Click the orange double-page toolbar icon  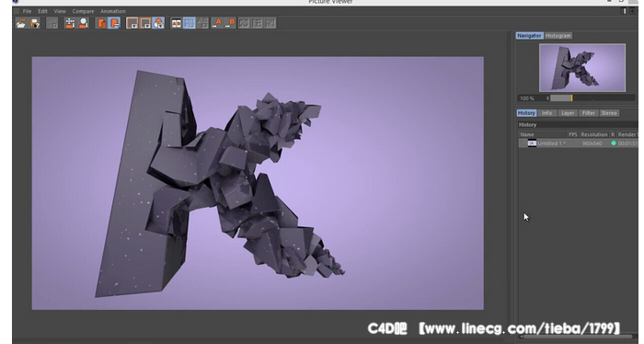[x=101, y=23]
